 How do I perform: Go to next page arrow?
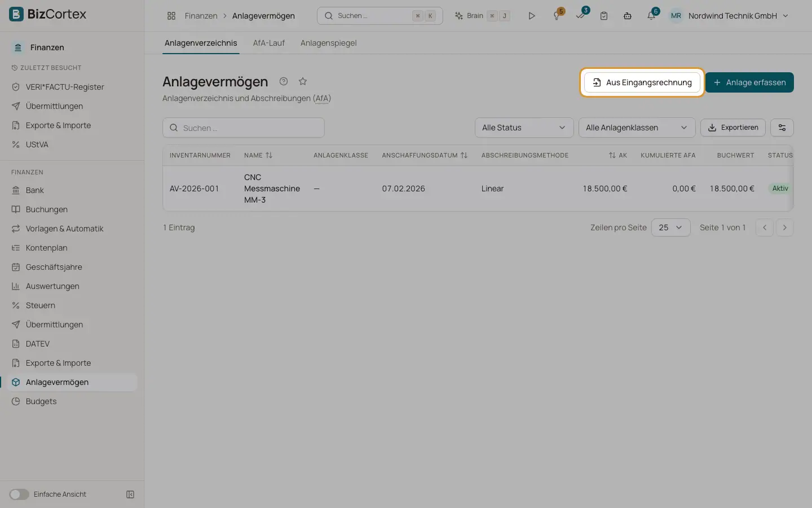coord(785,227)
